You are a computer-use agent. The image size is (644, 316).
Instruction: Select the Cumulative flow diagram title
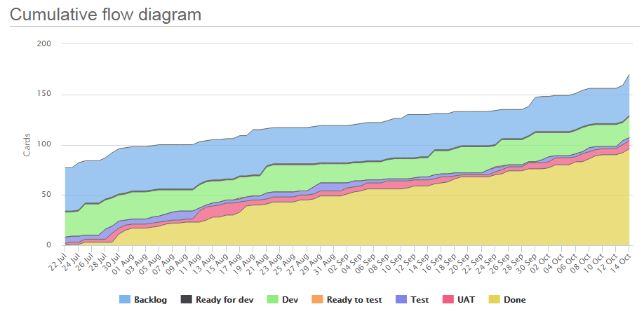(x=105, y=15)
